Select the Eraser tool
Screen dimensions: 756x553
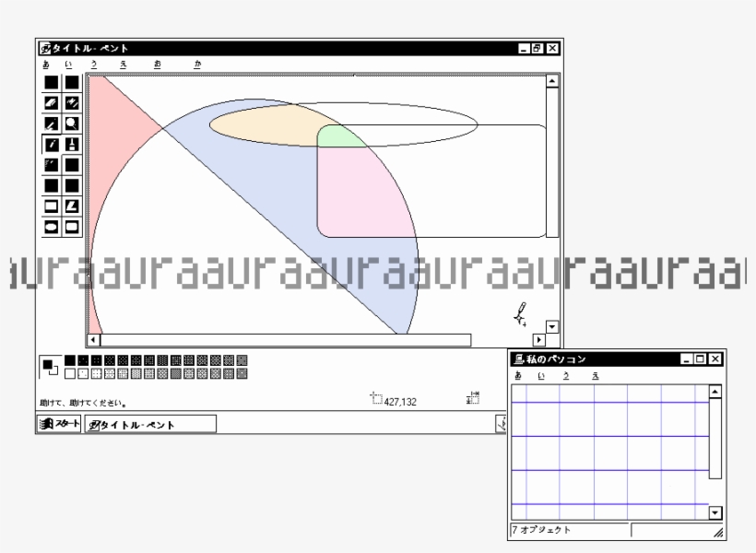[52, 102]
